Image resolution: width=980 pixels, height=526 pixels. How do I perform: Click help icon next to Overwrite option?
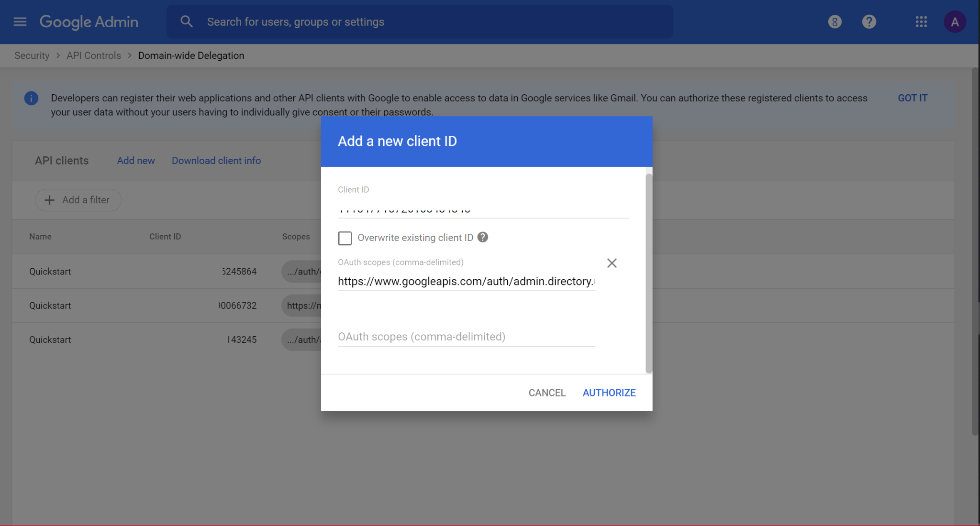483,237
